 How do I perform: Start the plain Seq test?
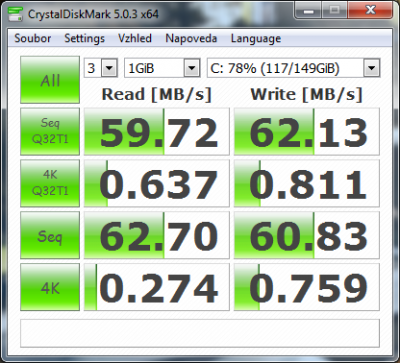[50, 235]
